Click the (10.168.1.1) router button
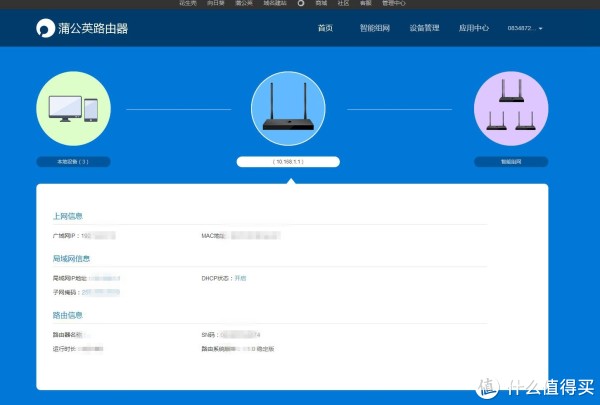The width and height of the screenshot is (600, 405). click(288, 162)
